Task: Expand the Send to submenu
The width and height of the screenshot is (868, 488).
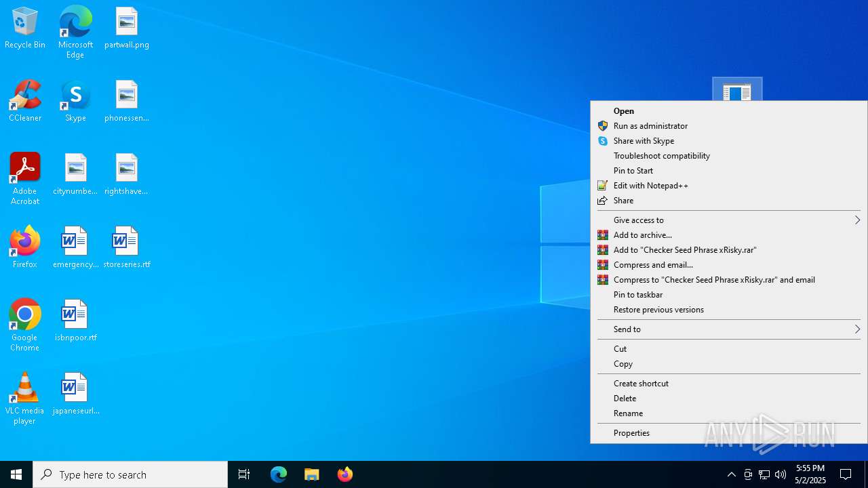Action: [729, 329]
